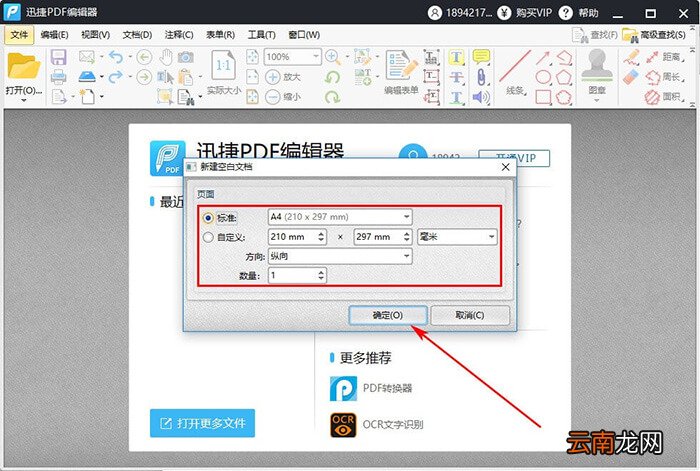Click rotate clockwise icon

[332, 96]
